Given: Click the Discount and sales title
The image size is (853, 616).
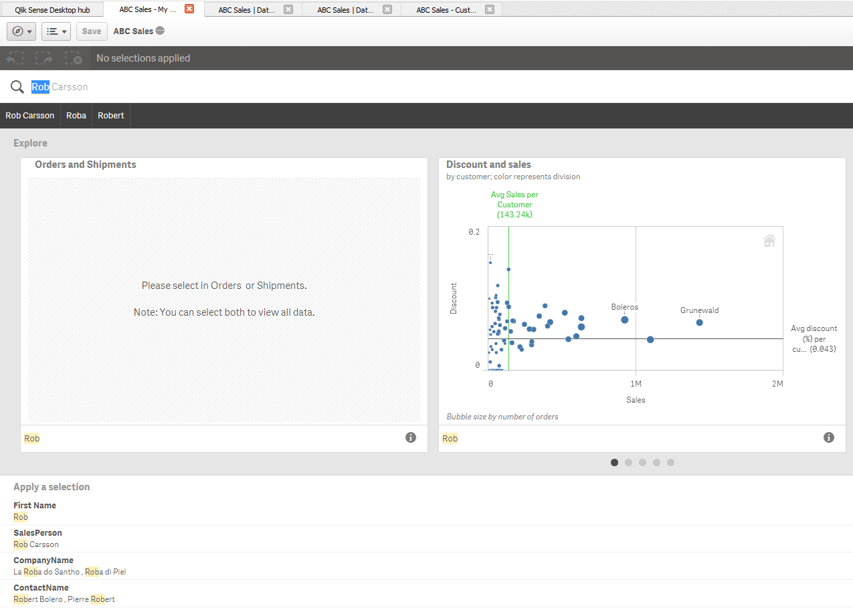Looking at the screenshot, I should click(488, 165).
